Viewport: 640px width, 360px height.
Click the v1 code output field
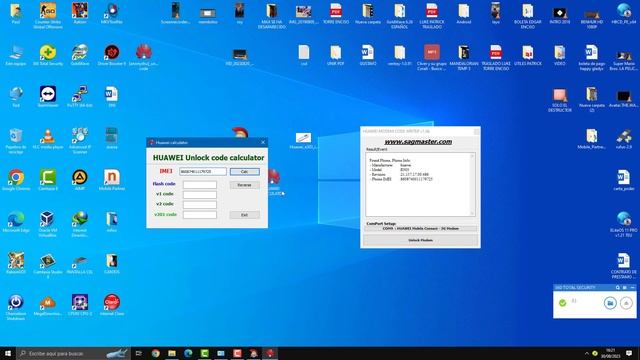click(200, 195)
